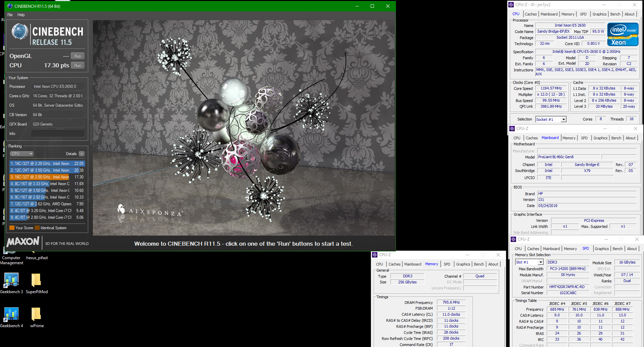Click the Max Bandwidth PC3-14200 value
Screen dimensions: 644x347
click(568, 269)
